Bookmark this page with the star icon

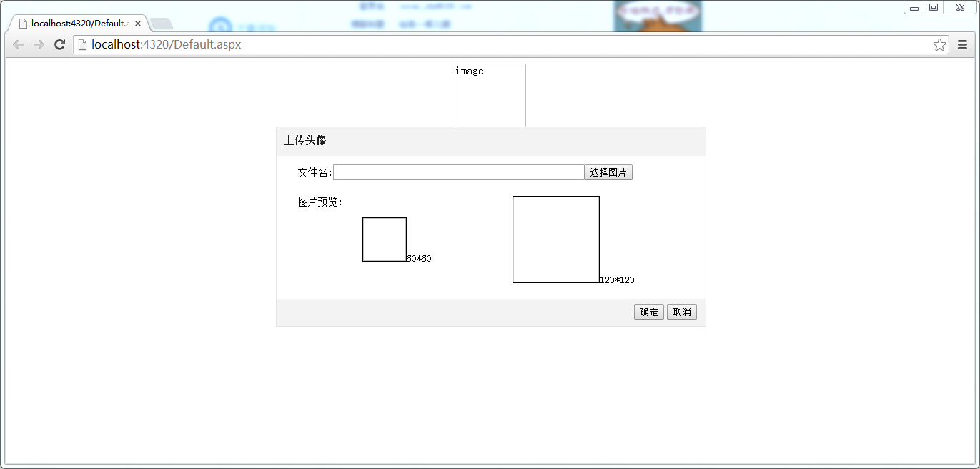(939, 44)
